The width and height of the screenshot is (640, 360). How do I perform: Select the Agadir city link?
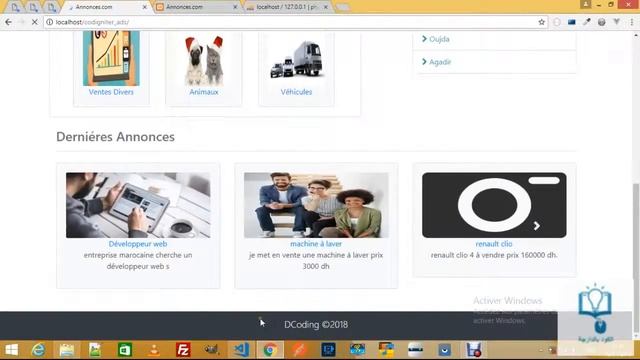click(x=440, y=62)
